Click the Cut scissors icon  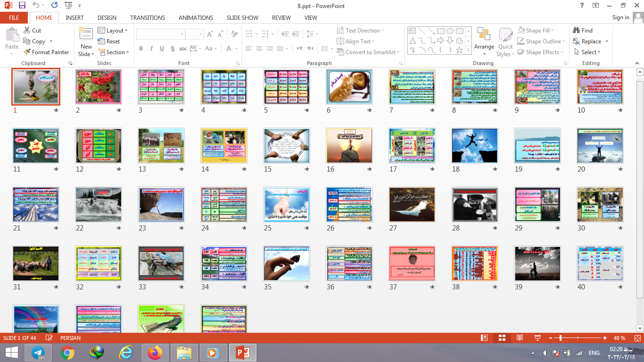pyautogui.click(x=27, y=31)
